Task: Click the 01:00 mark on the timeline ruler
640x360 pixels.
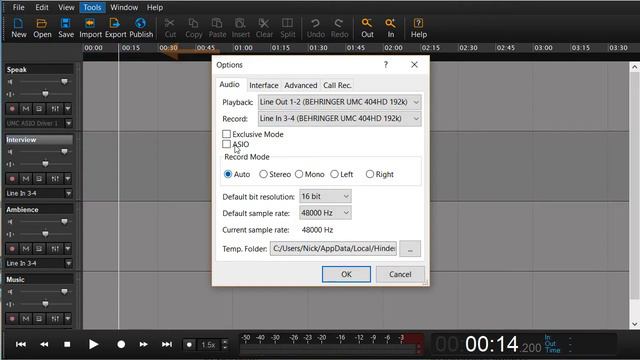Action: 243,48
